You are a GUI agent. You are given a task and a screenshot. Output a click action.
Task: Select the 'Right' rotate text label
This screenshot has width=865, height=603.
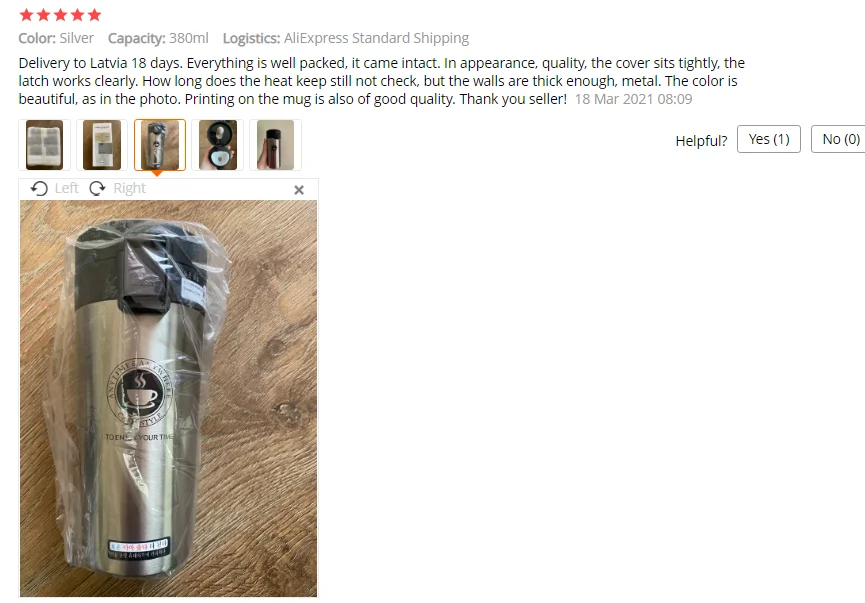130,189
